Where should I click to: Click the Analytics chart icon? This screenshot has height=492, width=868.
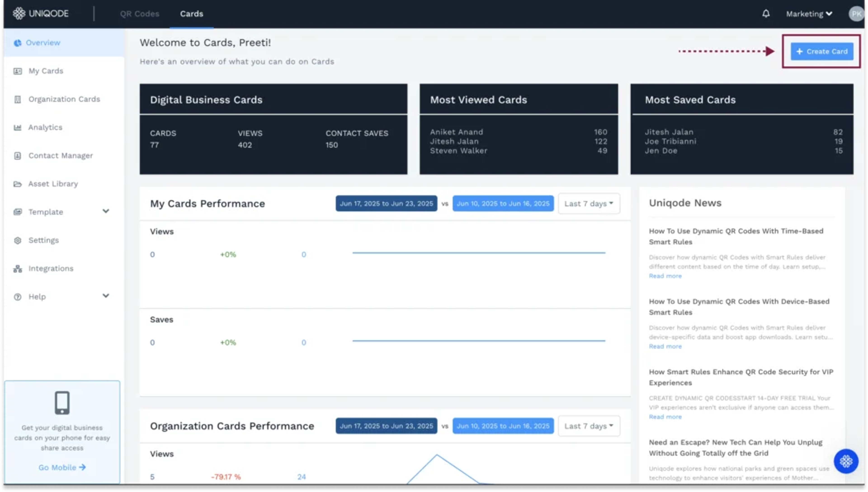point(18,127)
